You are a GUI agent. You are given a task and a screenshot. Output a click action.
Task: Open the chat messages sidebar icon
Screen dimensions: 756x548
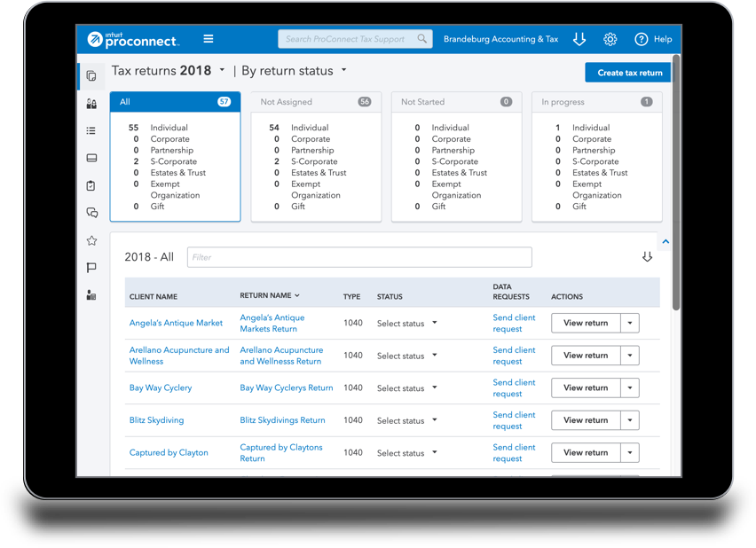[x=92, y=213]
